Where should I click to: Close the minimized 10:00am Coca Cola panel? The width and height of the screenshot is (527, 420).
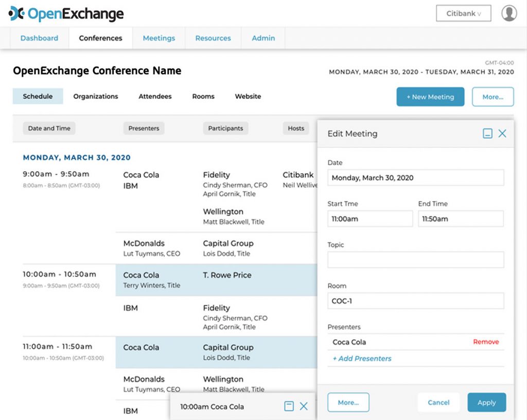click(x=304, y=407)
